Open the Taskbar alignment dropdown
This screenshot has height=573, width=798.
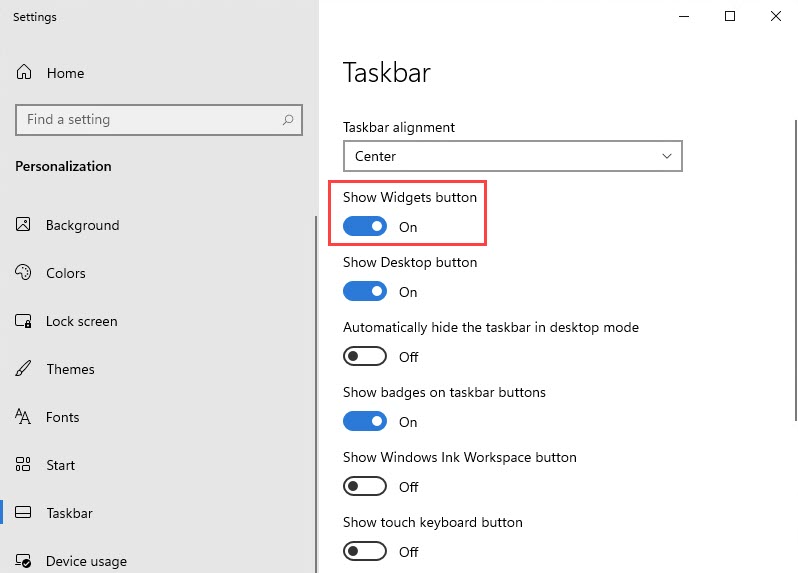click(512, 156)
